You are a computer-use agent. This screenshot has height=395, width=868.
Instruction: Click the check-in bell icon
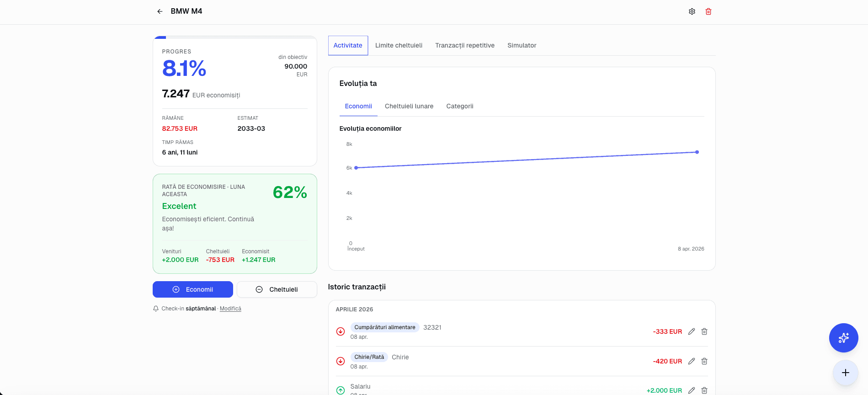coord(156,309)
